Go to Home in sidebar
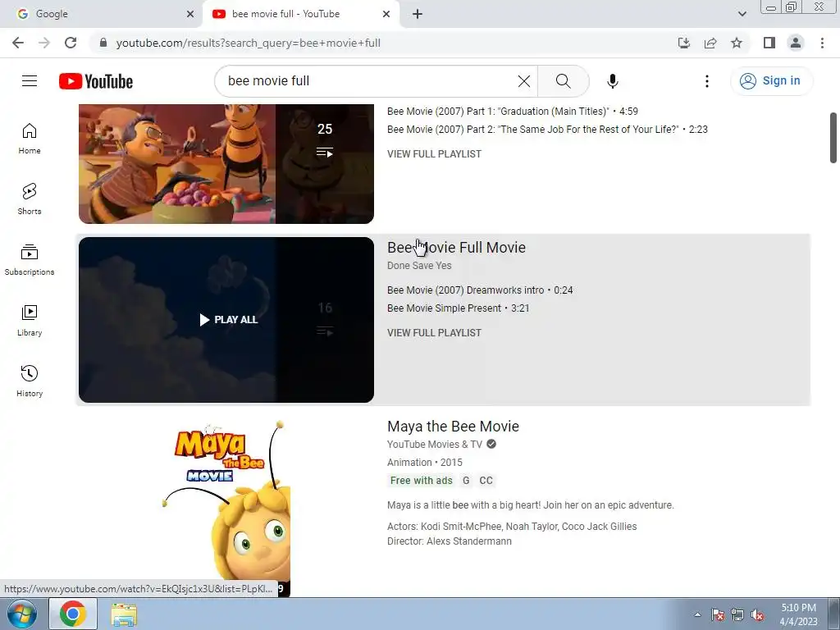The image size is (840, 630). coord(30,139)
